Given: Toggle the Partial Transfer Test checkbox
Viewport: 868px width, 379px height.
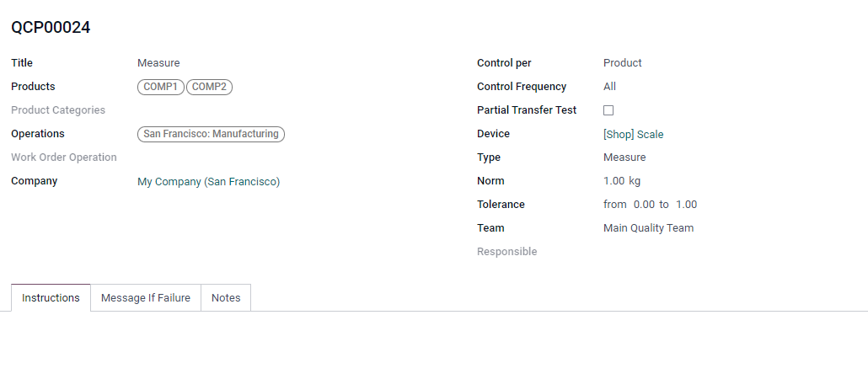Looking at the screenshot, I should pos(608,110).
